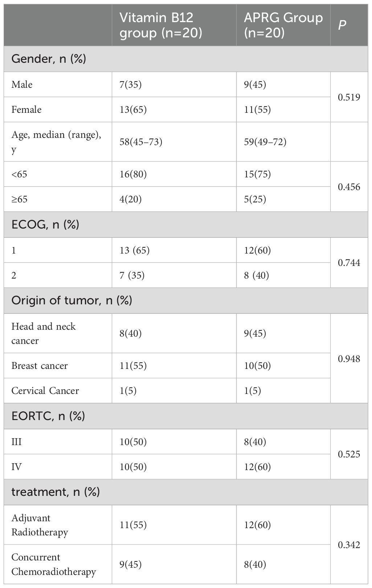Click the P value 0.948 cell
The height and width of the screenshot is (588, 372).
[x=349, y=359]
